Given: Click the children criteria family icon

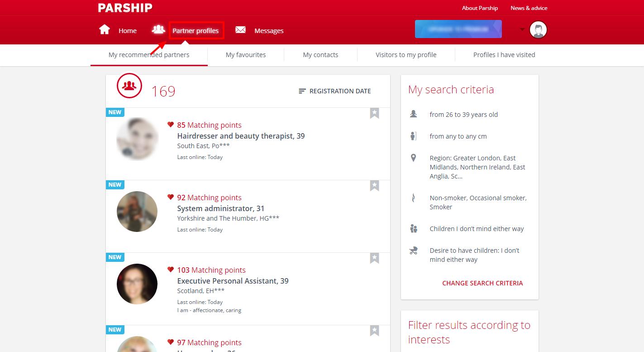Looking at the screenshot, I should coord(413,228).
